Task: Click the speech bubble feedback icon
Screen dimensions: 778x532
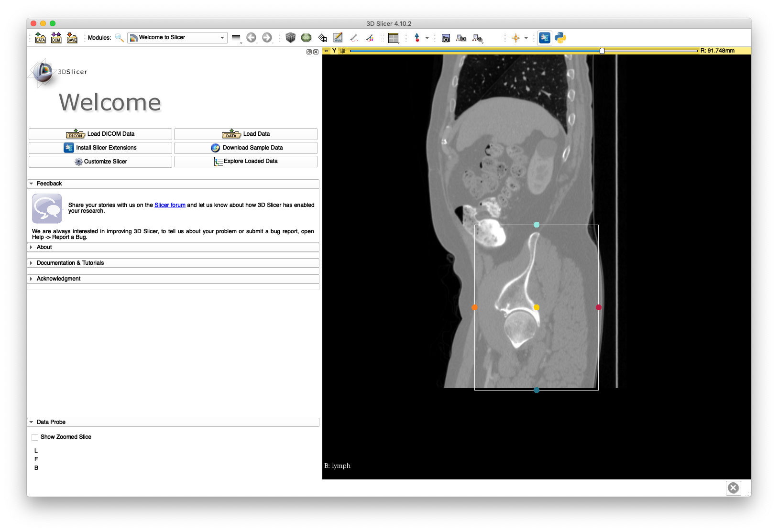Action: click(x=47, y=208)
